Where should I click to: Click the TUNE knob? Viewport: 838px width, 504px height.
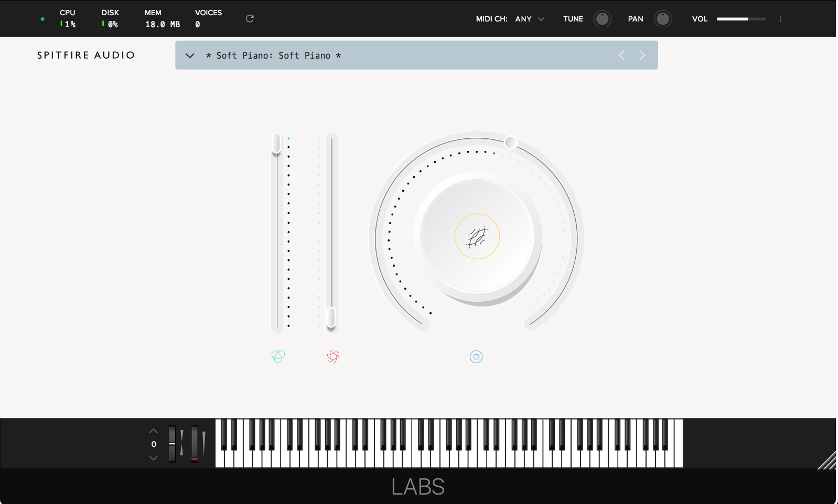(602, 19)
